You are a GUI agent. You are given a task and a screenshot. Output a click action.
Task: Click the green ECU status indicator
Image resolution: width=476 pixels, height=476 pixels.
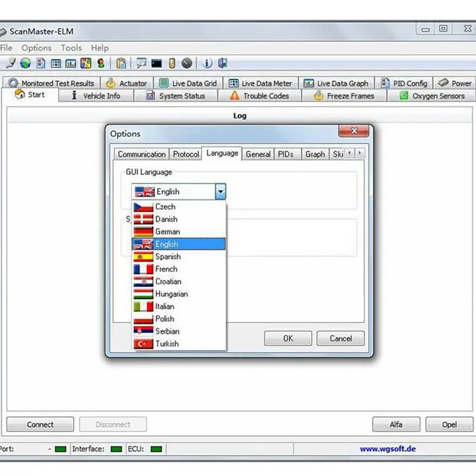point(156,449)
